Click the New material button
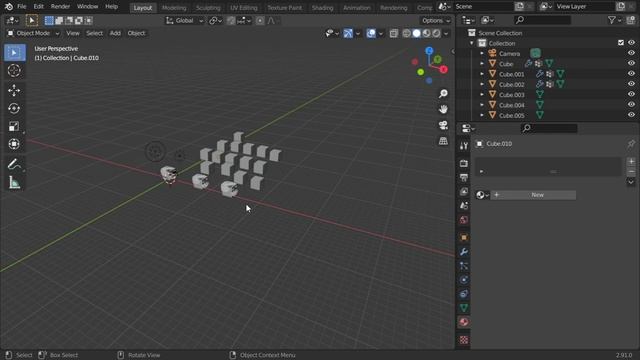 coord(533,195)
